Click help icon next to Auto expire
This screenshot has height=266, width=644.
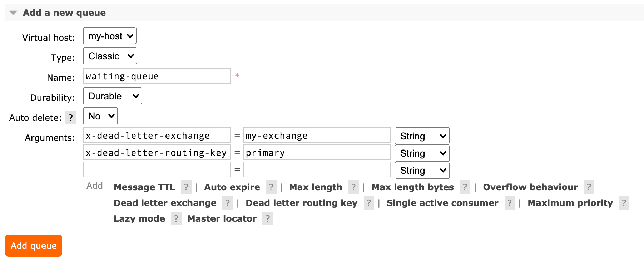point(271,187)
